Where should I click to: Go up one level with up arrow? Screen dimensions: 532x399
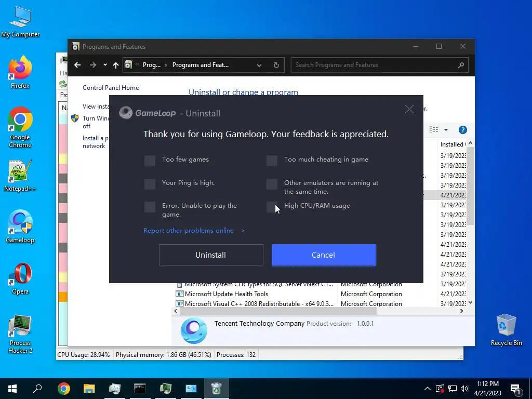pos(116,65)
